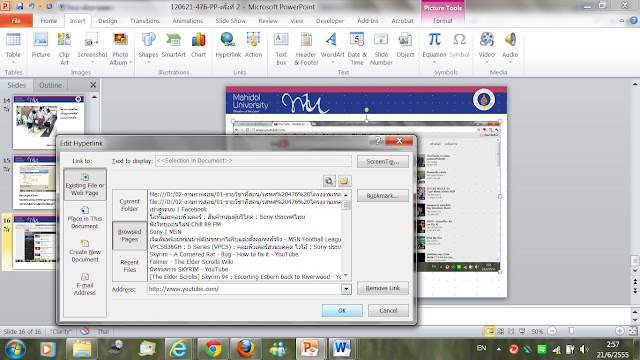Insert a Chart

(198, 45)
